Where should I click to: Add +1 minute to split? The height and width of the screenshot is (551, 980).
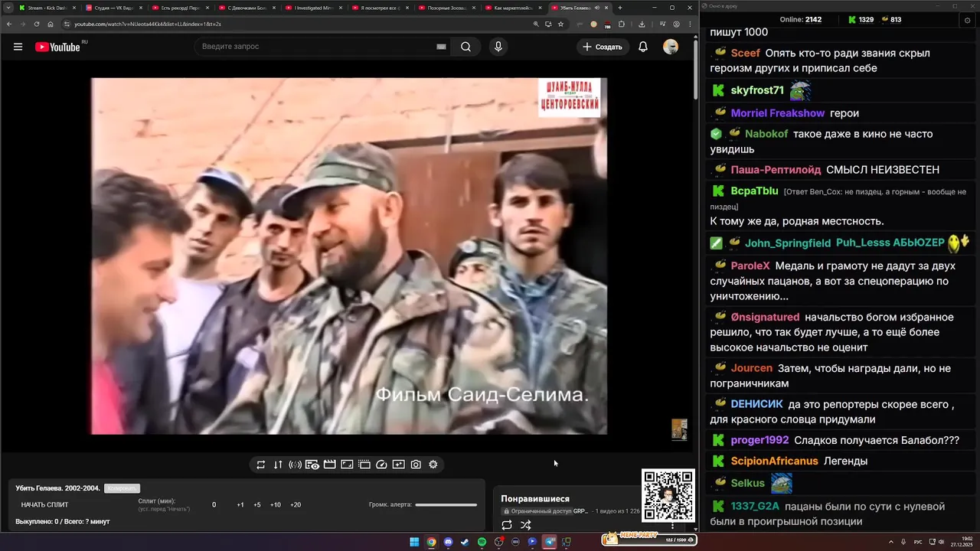tap(240, 505)
